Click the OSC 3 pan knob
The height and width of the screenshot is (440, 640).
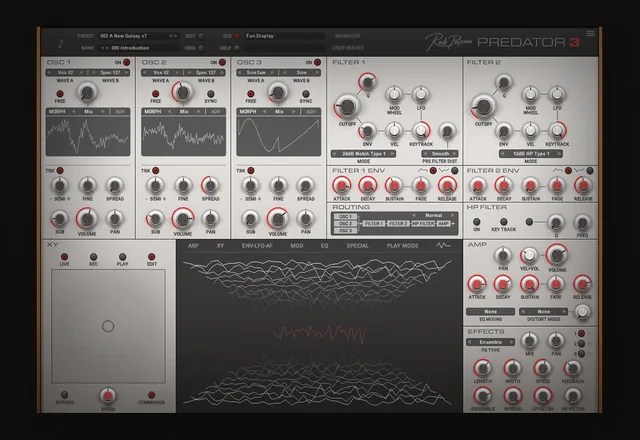(x=305, y=218)
